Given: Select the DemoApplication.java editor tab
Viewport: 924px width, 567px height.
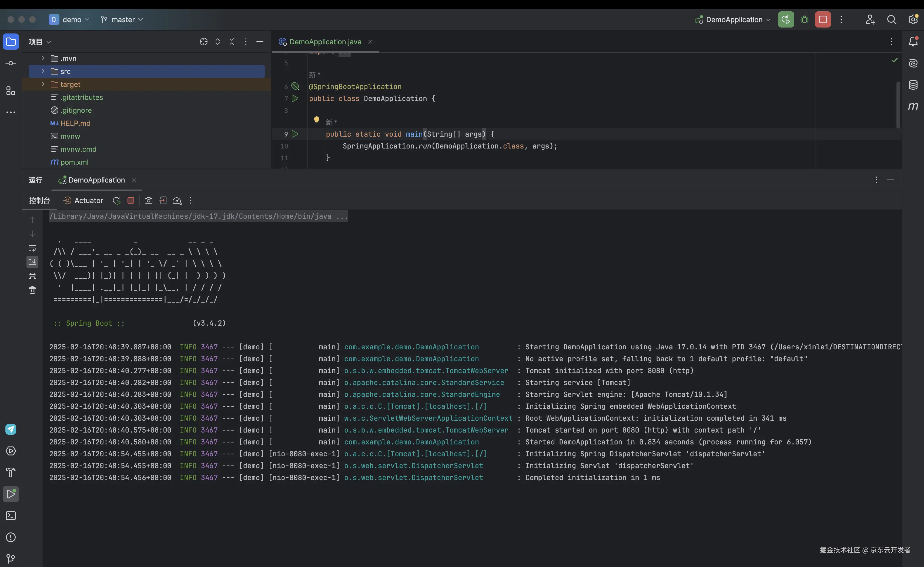Looking at the screenshot, I should pyautogui.click(x=325, y=42).
